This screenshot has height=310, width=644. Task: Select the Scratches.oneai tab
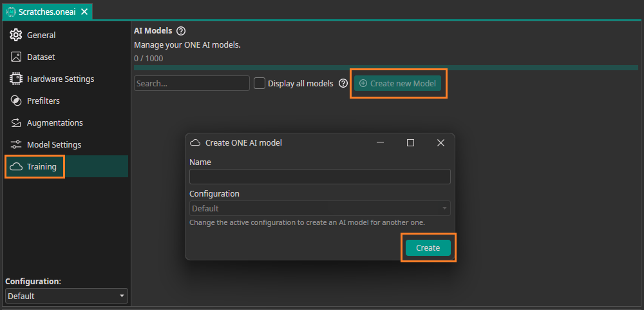pyautogui.click(x=47, y=12)
